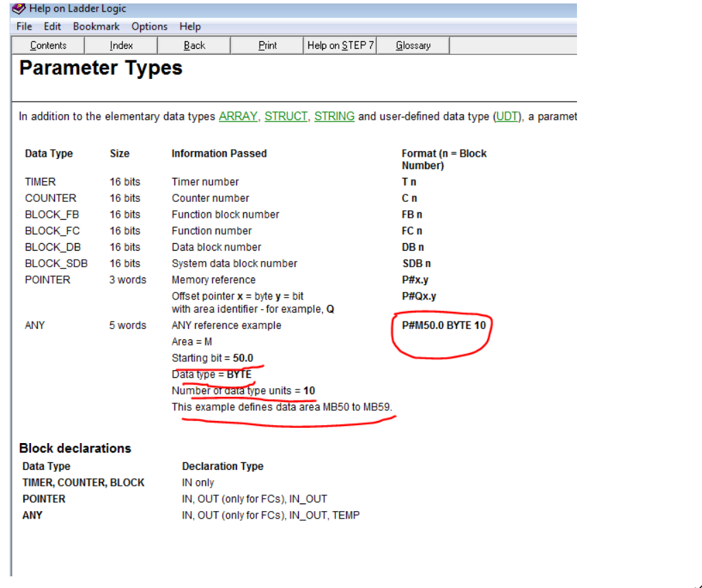The height and width of the screenshot is (588, 702).
Task: Open the Glossary
Action: click(414, 45)
